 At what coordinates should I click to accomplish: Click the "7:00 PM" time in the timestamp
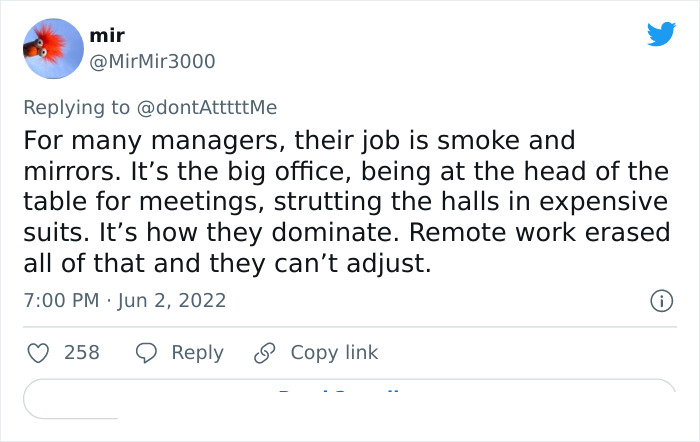tap(61, 300)
